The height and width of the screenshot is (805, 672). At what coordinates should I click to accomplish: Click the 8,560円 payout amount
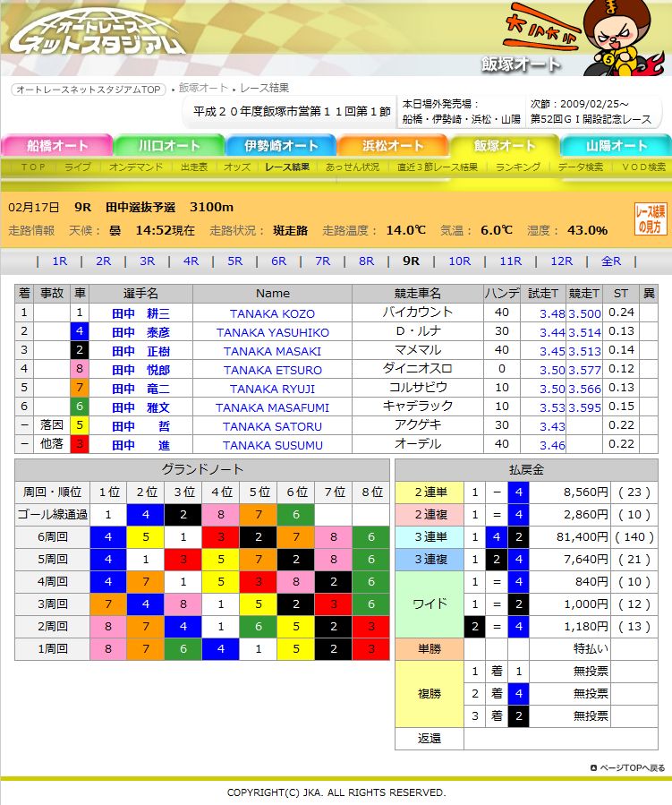coord(586,492)
